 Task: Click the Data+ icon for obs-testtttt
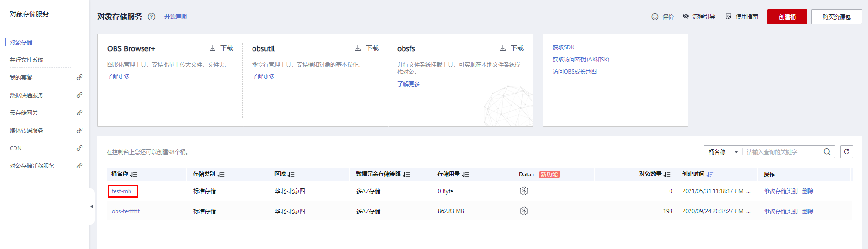[x=524, y=211]
